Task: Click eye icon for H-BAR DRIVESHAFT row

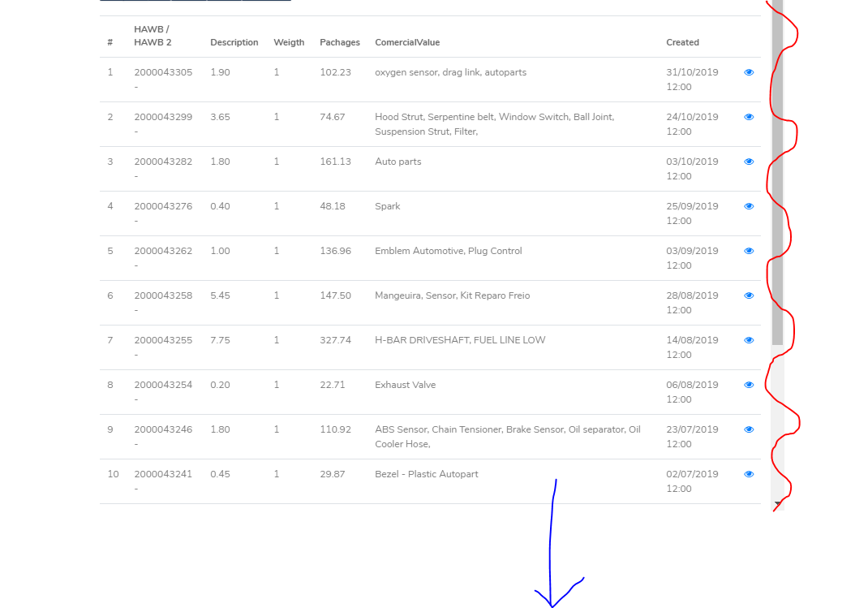Action: pos(749,340)
